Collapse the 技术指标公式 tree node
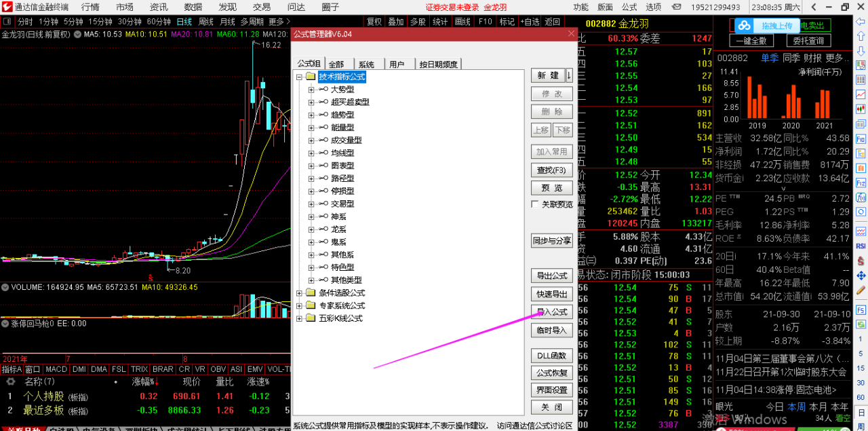This screenshot has width=868, height=431. 299,77
